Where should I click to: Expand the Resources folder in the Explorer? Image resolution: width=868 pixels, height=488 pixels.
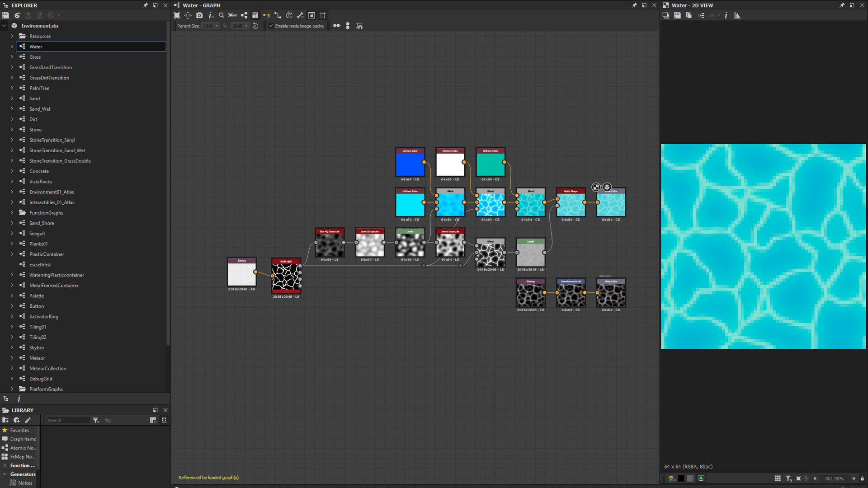(12, 36)
